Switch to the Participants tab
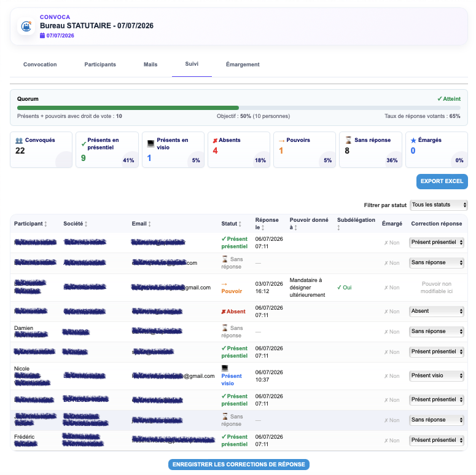The height and width of the screenshot is (475, 476). 100,65
